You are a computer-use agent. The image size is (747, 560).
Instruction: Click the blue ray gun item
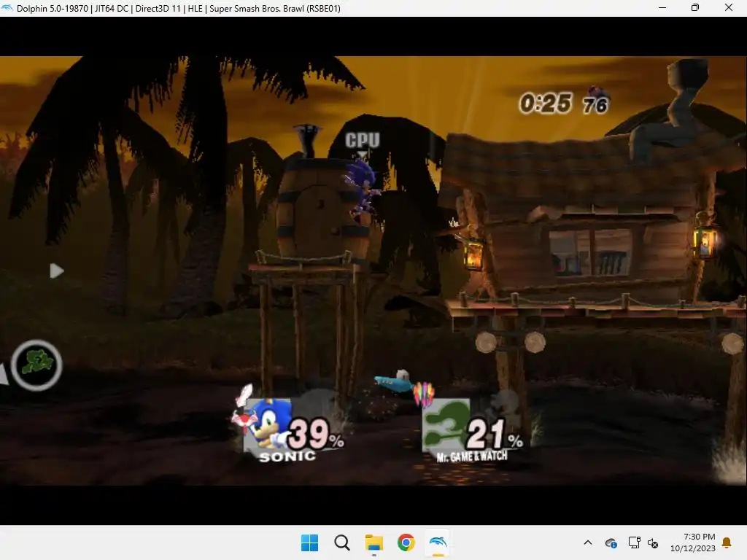pos(393,381)
